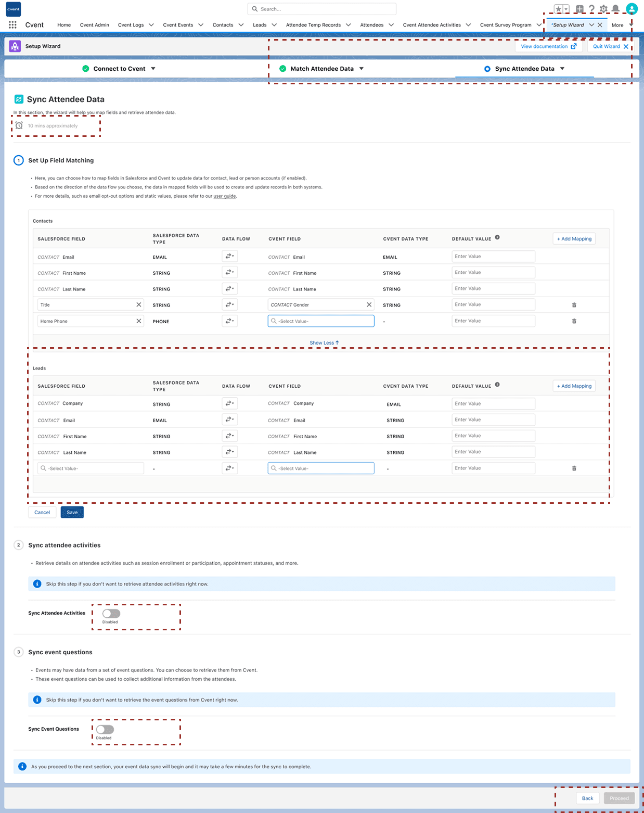
Task: Delete the Title mapping row
Action: pyautogui.click(x=574, y=305)
